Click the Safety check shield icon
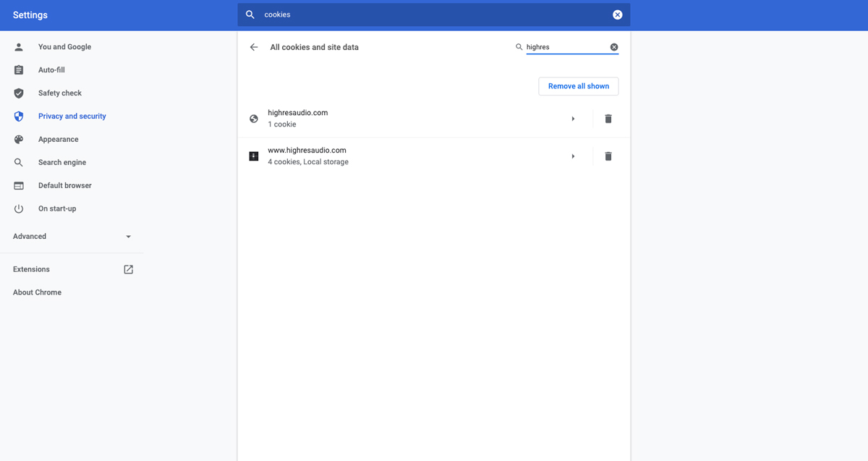Image resolution: width=868 pixels, height=461 pixels. point(19,93)
